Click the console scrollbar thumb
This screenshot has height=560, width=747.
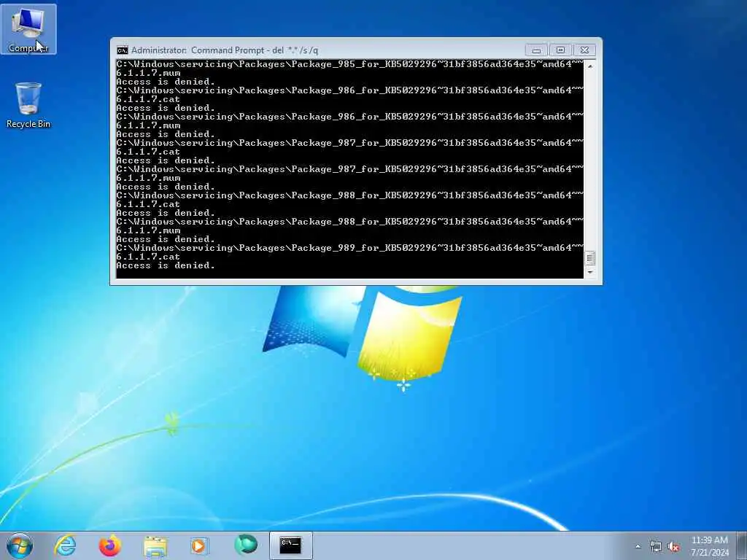[x=589, y=257]
